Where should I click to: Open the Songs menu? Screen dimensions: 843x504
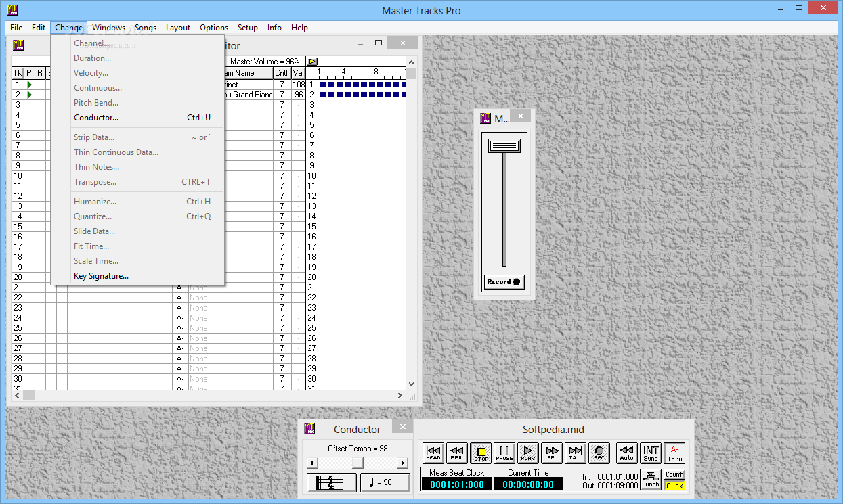pos(146,28)
